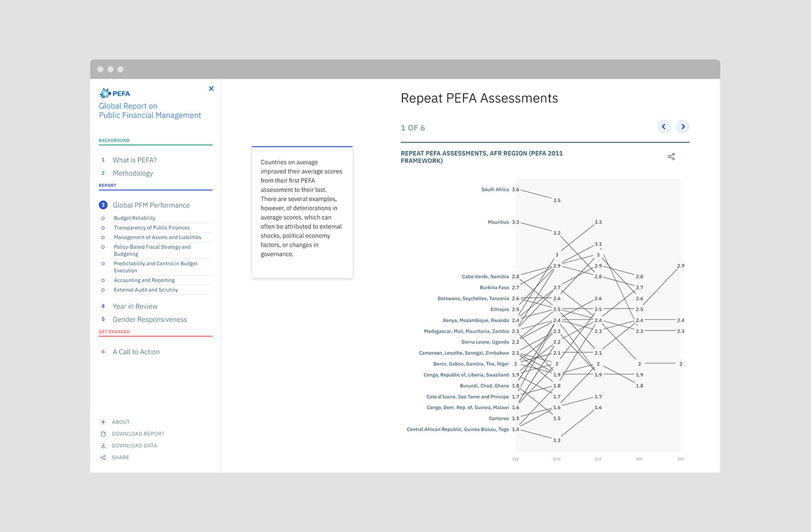Go to Accounting and Reporting subsection
The image size is (811, 532).
click(x=144, y=280)
